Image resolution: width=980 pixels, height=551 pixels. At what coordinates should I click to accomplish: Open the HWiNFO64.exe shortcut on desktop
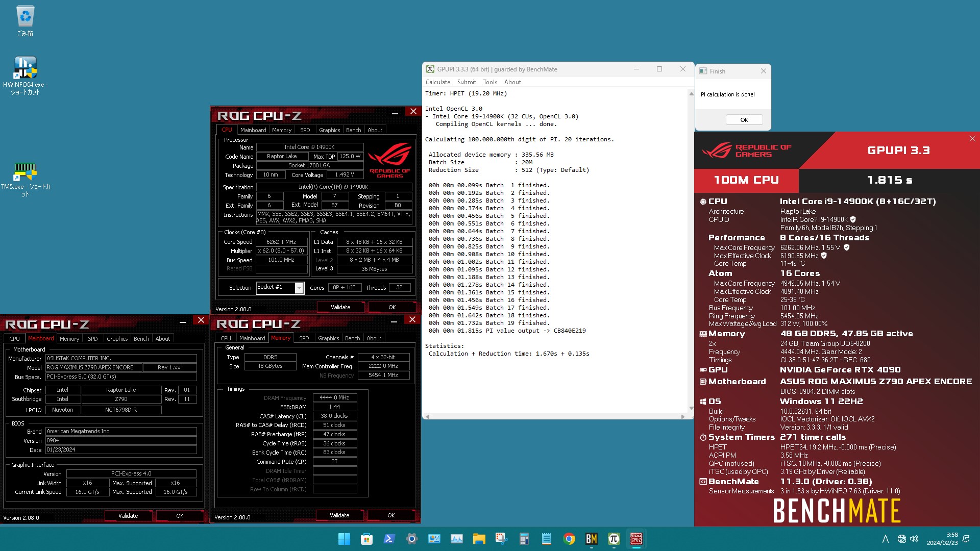point(25,76)
